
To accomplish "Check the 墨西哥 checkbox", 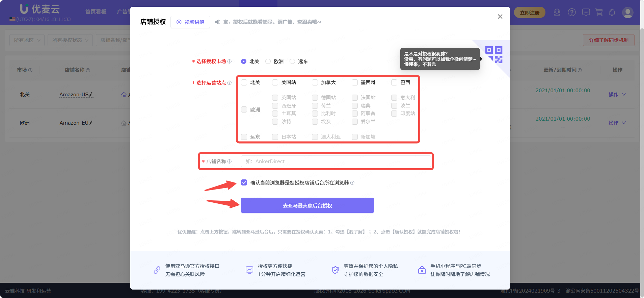I will 355,82.
